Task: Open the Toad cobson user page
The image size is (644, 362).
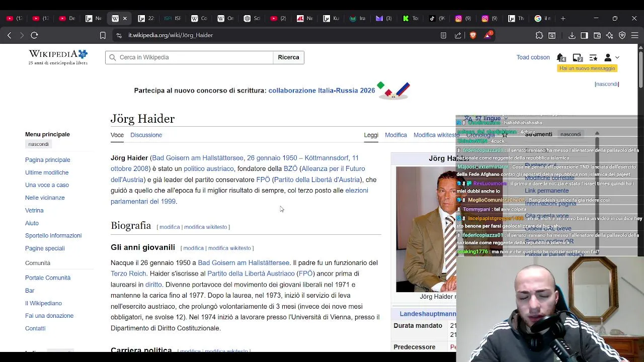Action: coord(533,57)
